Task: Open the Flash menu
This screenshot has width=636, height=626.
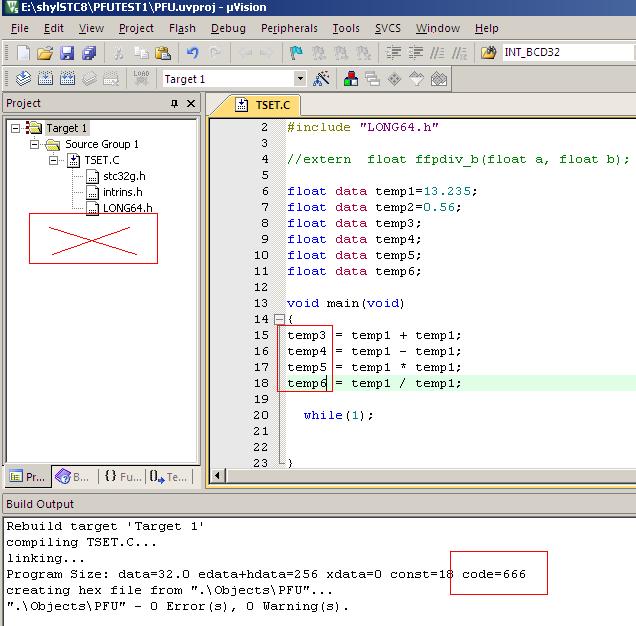Action: point(182,28)
